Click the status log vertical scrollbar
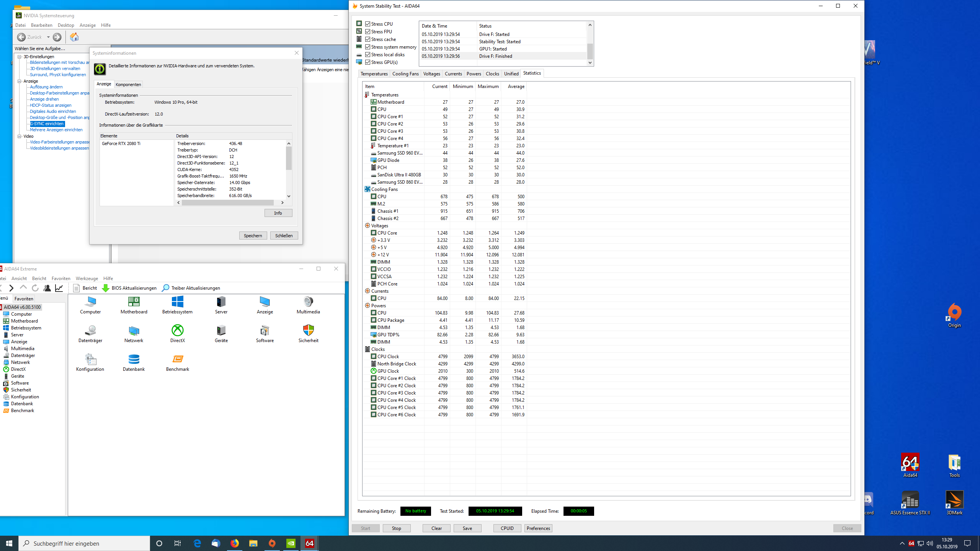 point(590,44)
